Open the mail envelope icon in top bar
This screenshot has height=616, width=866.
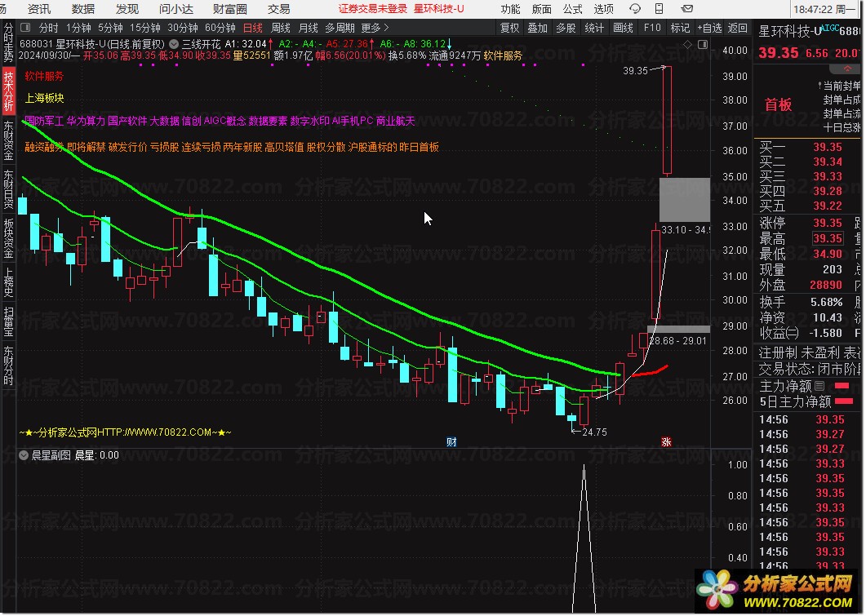687,9
